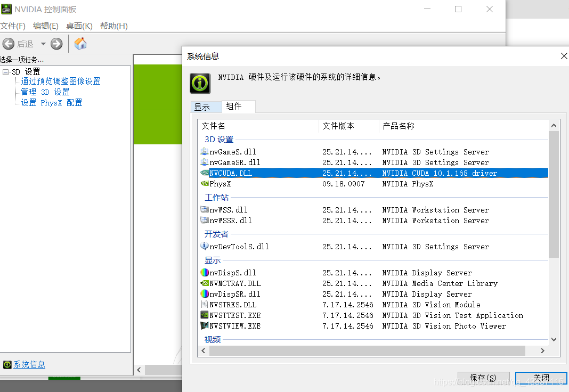Click the 视频 group header
The width and height of the screenshot is (569, 392).
213,339
